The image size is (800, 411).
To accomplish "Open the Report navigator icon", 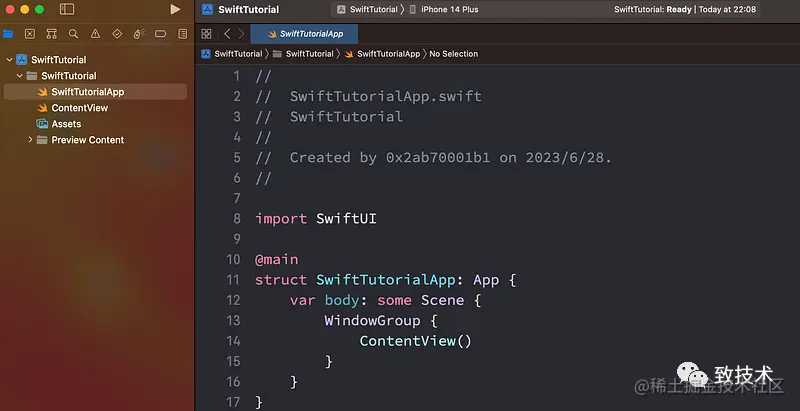I will coord(182,34).
